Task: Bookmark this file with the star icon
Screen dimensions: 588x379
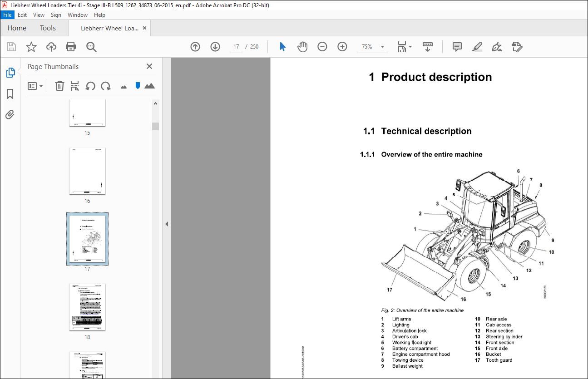Action: pyautogui.click(x=31, y=47)
